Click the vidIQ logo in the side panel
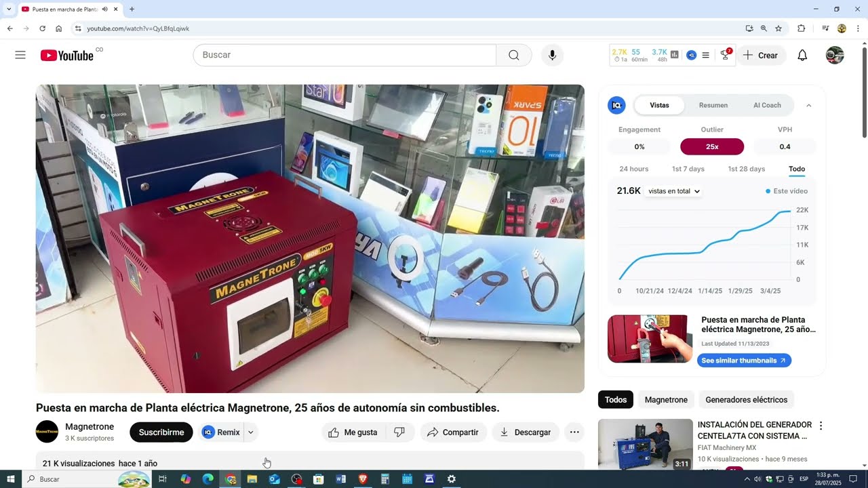Viewport: 868px width, 488px height. (x=616, y=105)
